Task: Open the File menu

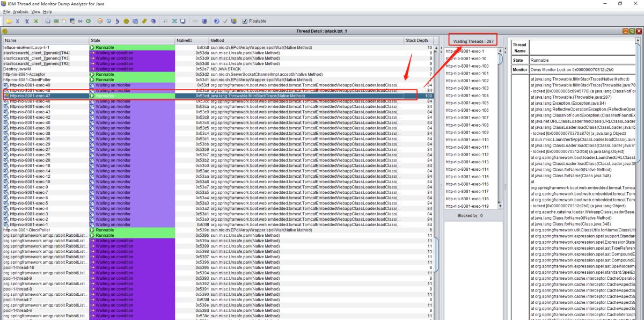Action: (x=6, y=11)
